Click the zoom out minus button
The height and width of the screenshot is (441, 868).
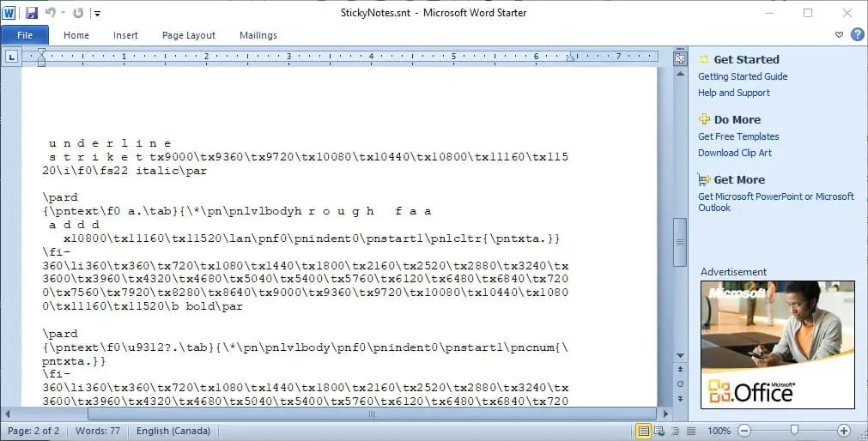[744, 431]
